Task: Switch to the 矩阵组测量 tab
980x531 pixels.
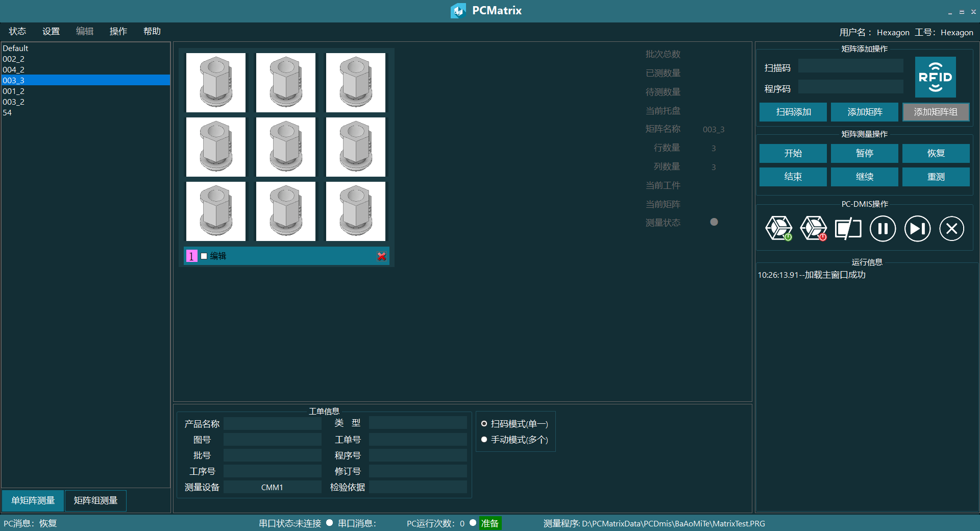Action: coord(95,500)
